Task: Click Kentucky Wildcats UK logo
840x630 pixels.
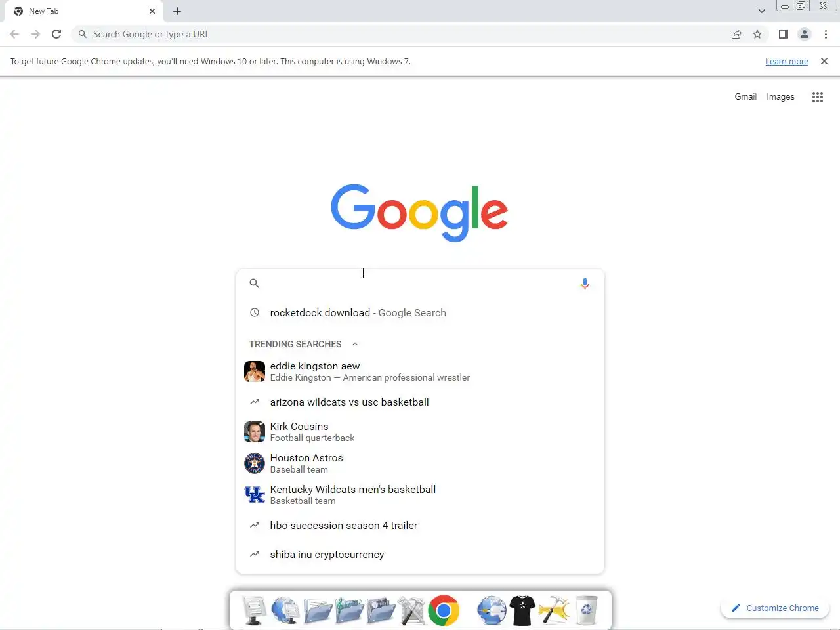Action: [255, 495]
